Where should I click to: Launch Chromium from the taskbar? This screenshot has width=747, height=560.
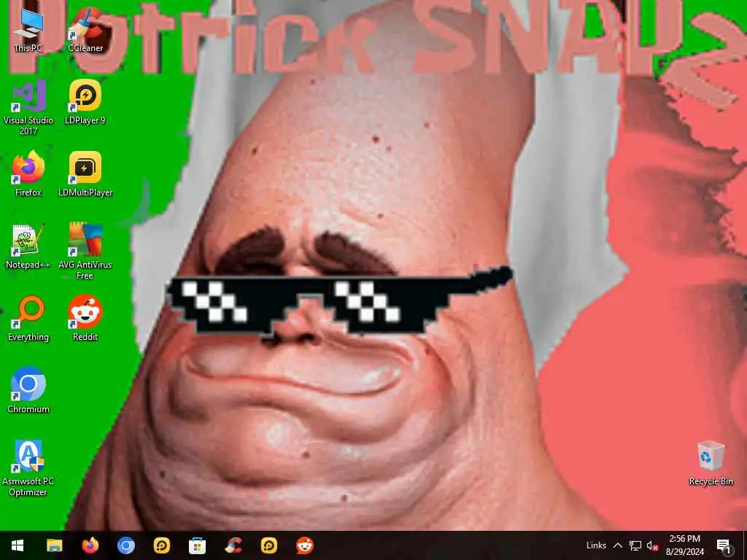tap(125, 545)
